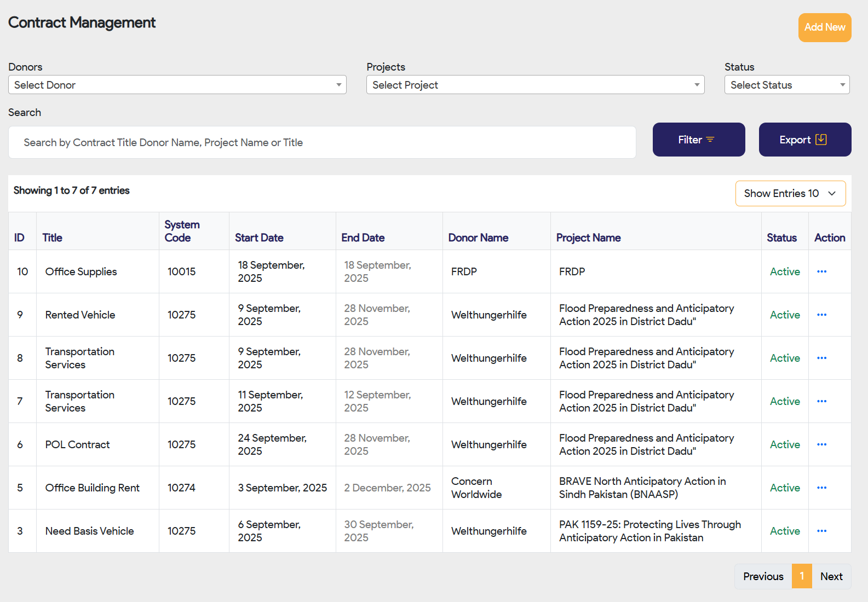Viewport: 868px width, 602px height.
Task: Go to Previous page of entries
Action: [x=763, y=576]
